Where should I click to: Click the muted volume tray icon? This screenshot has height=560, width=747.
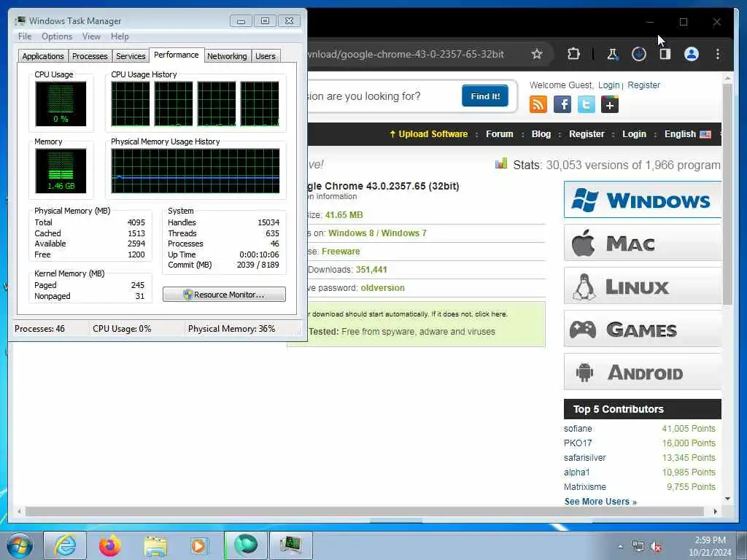click(x=656, y=547)
